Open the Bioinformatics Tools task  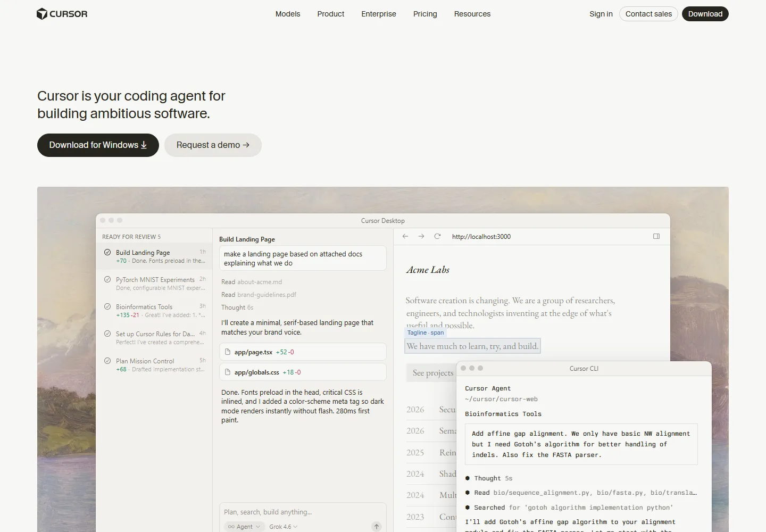tap(155, 311)
